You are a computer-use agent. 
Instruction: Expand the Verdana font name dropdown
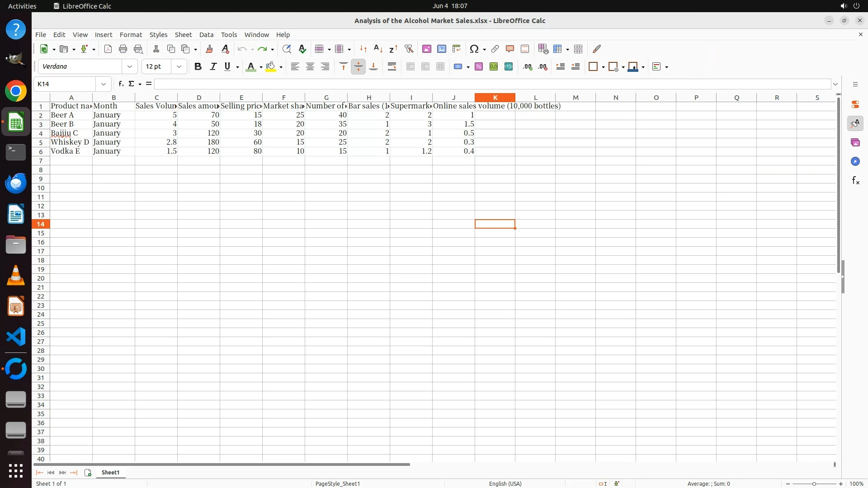[130, 67]
